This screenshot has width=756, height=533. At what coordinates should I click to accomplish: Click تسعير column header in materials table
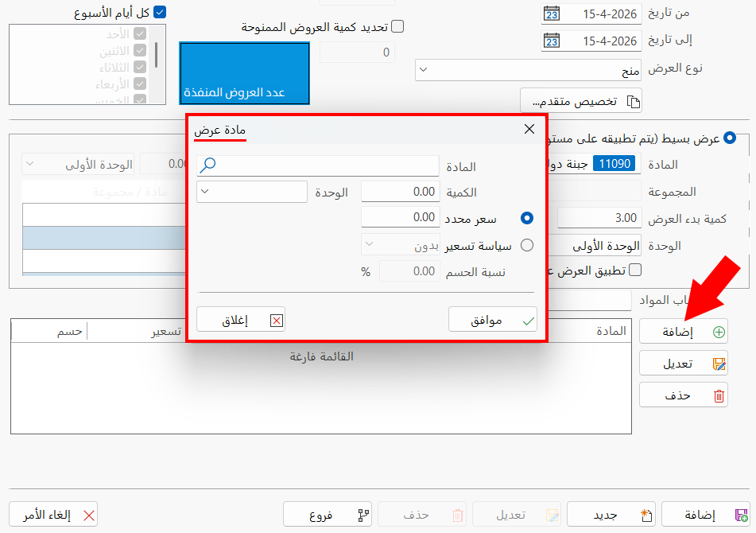tap(166, 331)
